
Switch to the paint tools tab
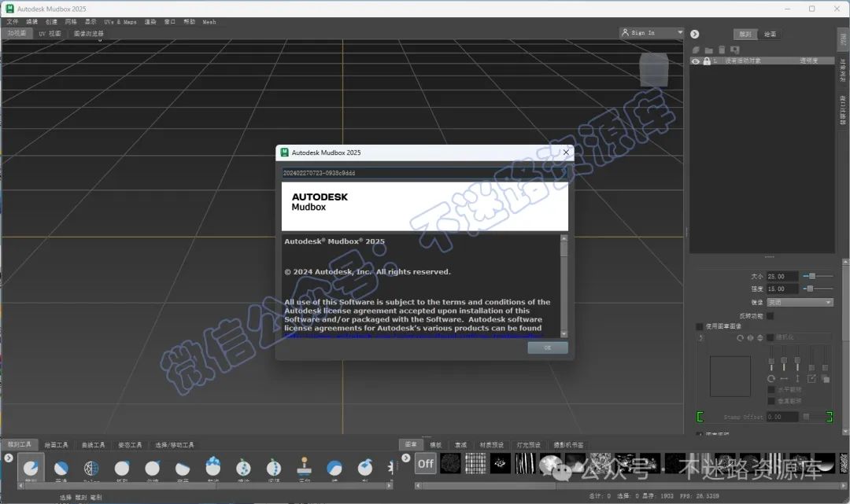click(x=56, y=445)
